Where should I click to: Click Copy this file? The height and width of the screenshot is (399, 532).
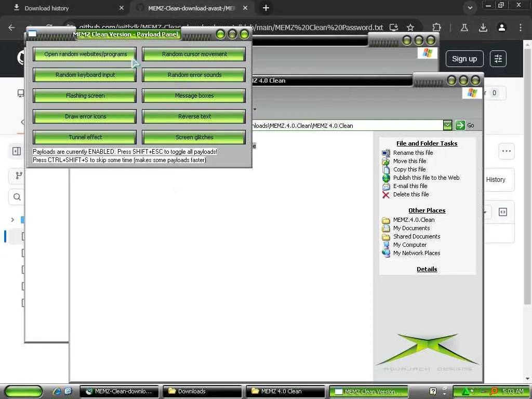[409, 169]
